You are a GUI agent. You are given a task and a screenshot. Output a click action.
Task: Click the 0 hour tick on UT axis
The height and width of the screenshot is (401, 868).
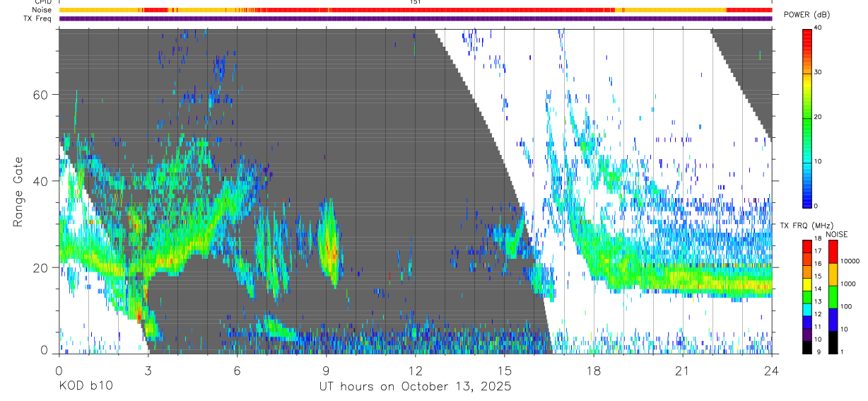coord(59,370)
